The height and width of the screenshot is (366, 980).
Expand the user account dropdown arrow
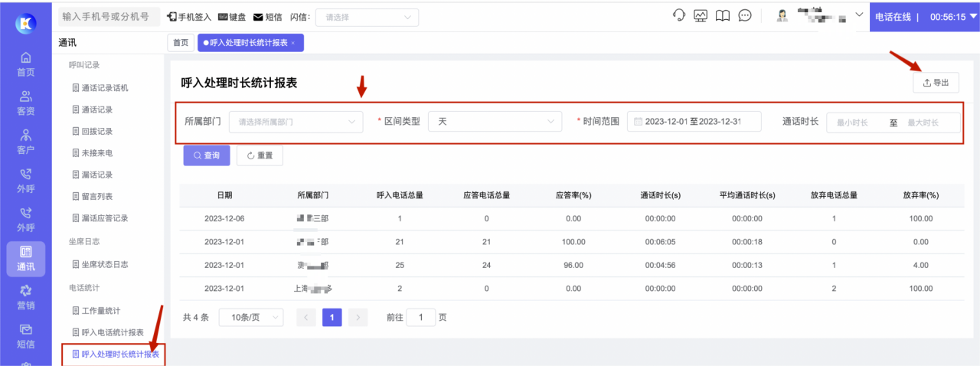pyautogui.click(x=858, y=15)
